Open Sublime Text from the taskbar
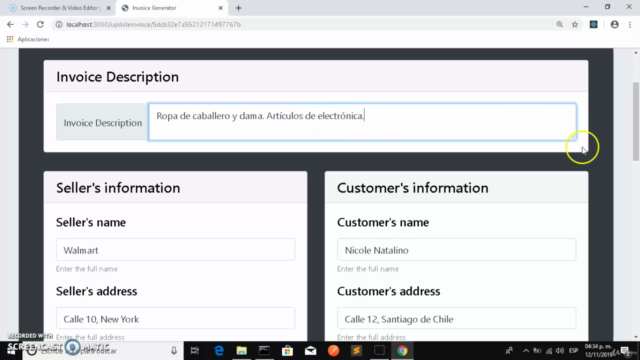 tap(356, 351)
